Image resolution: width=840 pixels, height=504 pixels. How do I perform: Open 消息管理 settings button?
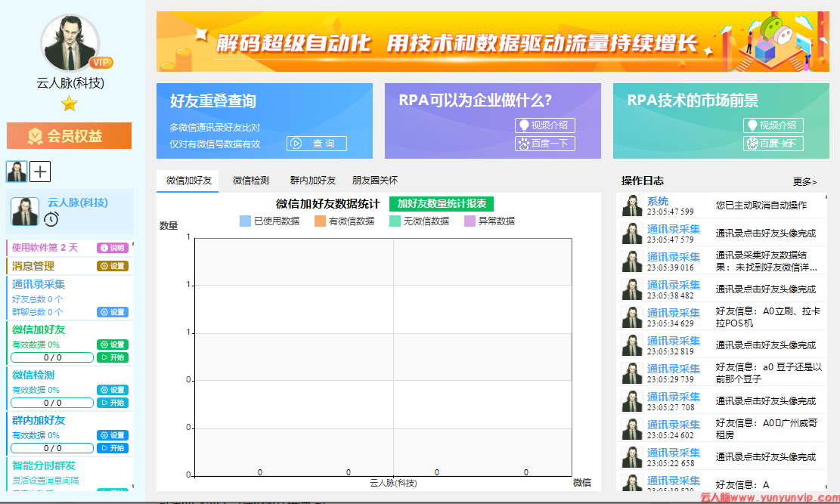click(113, 266)
